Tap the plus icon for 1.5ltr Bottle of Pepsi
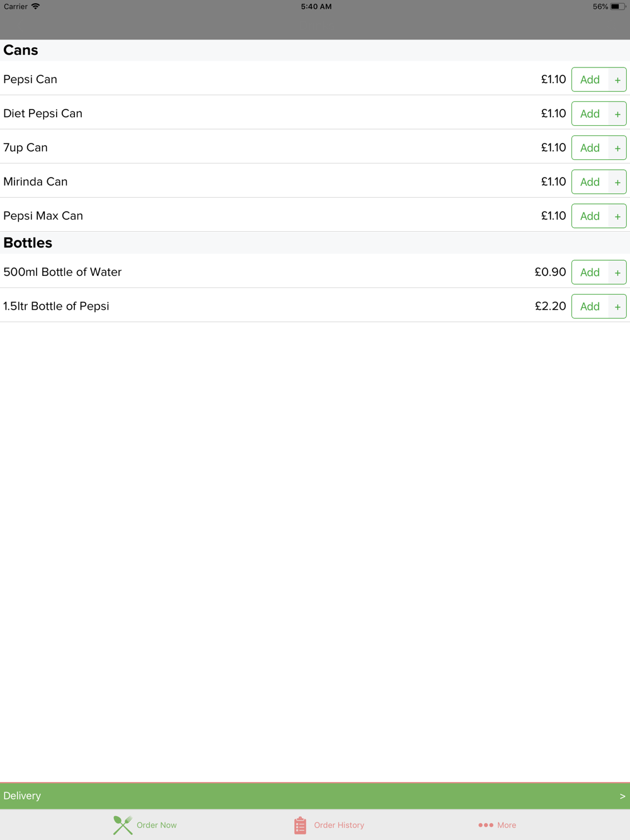 pyautogui.click(x=617, y=307)
